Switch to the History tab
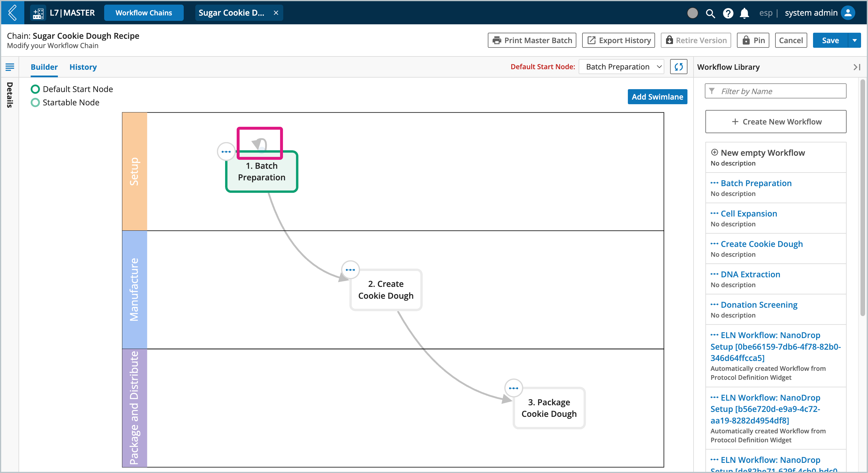 (83, 66)
